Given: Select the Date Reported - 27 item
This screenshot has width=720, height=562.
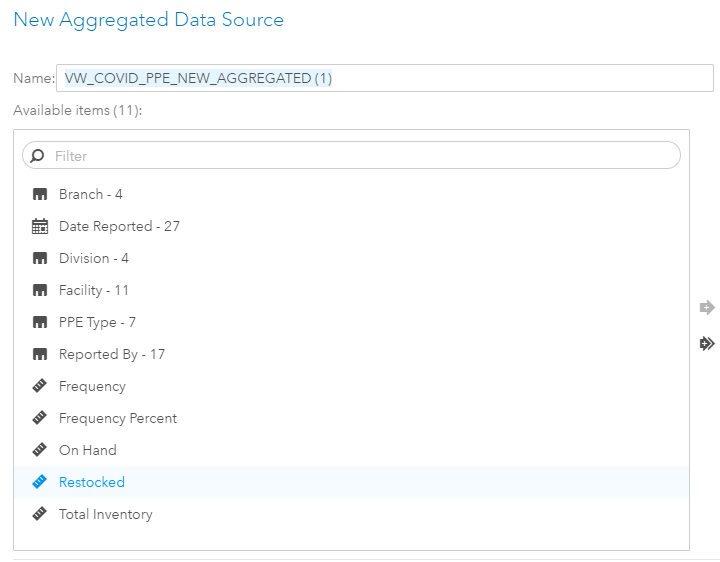Looking at the screenshot, I should tap(119, 226).
